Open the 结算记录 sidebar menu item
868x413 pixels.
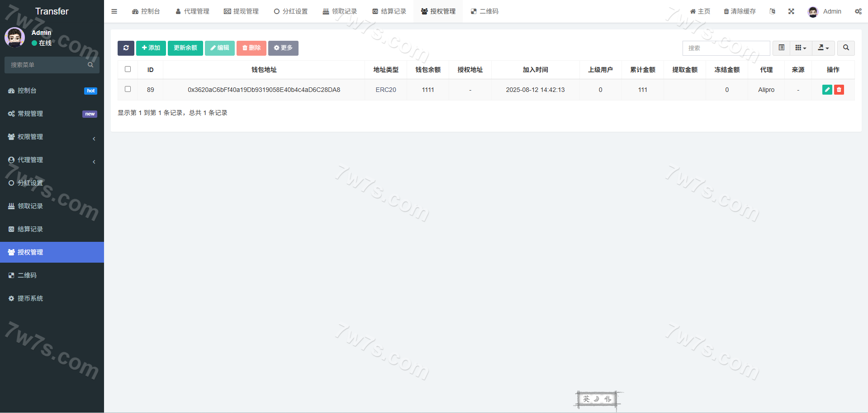(30, 229)
